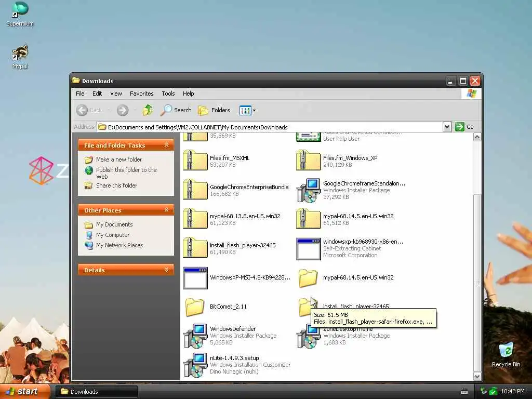Image resolution: width=532 pixels, height=399 pixels.
Task: Click the Downloads taskbar button
Action: click(97, 392)
